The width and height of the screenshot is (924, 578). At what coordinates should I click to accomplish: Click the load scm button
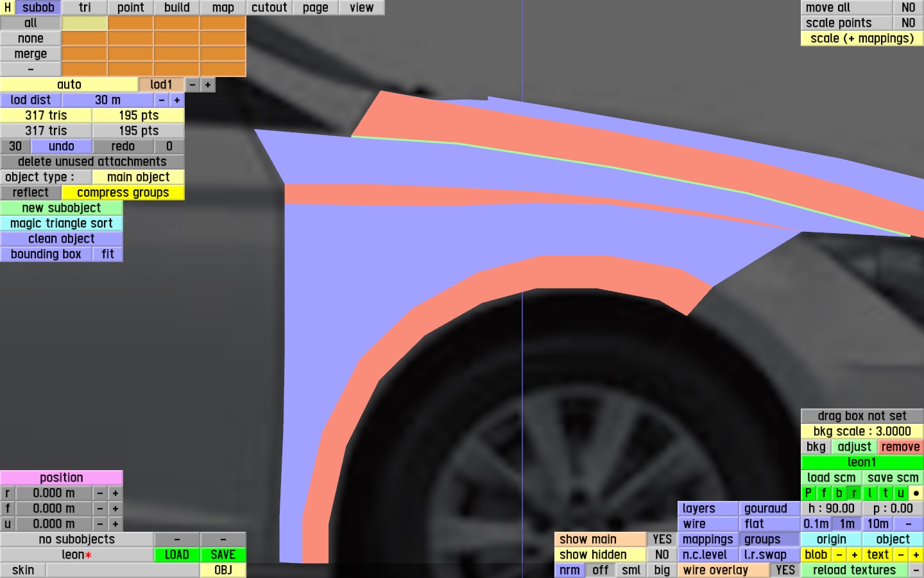pos(832,478)
